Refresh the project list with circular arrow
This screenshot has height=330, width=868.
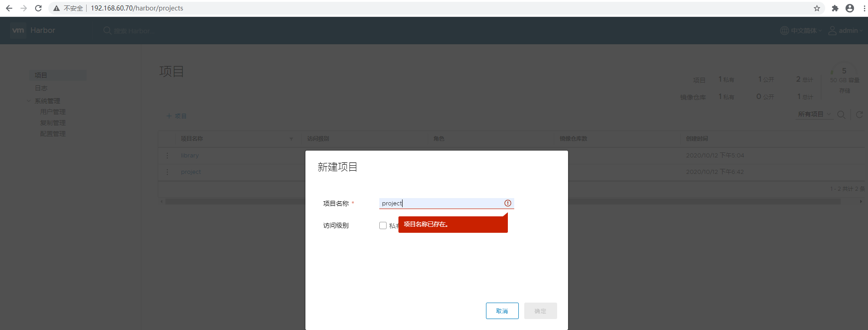point(859,115)
